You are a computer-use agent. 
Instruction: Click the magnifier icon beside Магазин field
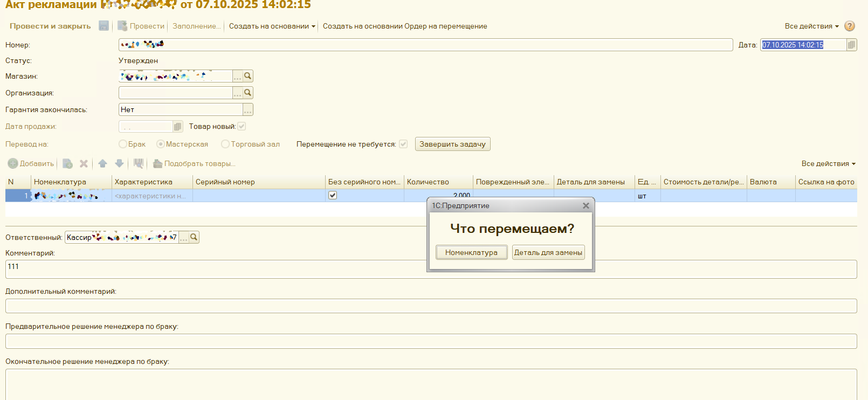[x=248, y=76]
